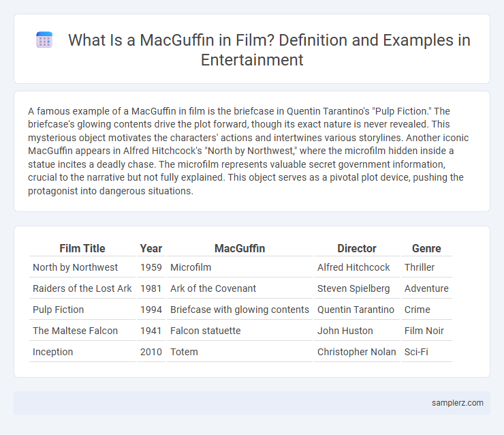Click the Adventure genre cell

click(426, 288)
